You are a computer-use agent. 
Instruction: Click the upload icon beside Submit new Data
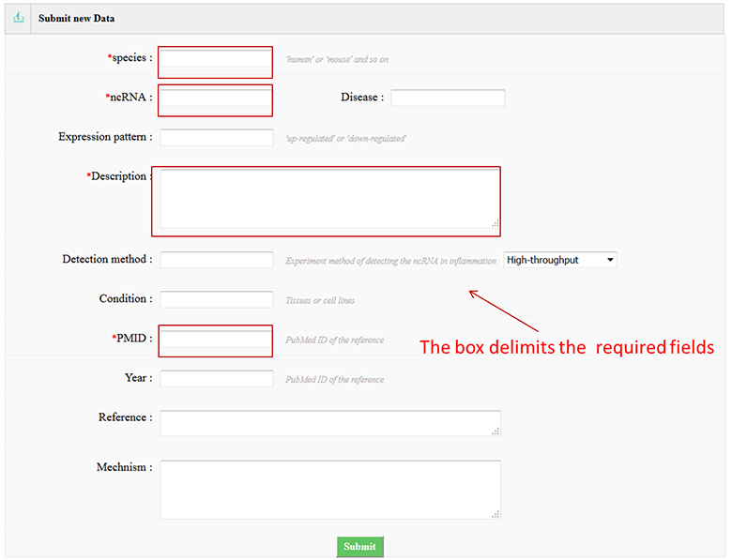pyautogui.click(x=18, y=18)
